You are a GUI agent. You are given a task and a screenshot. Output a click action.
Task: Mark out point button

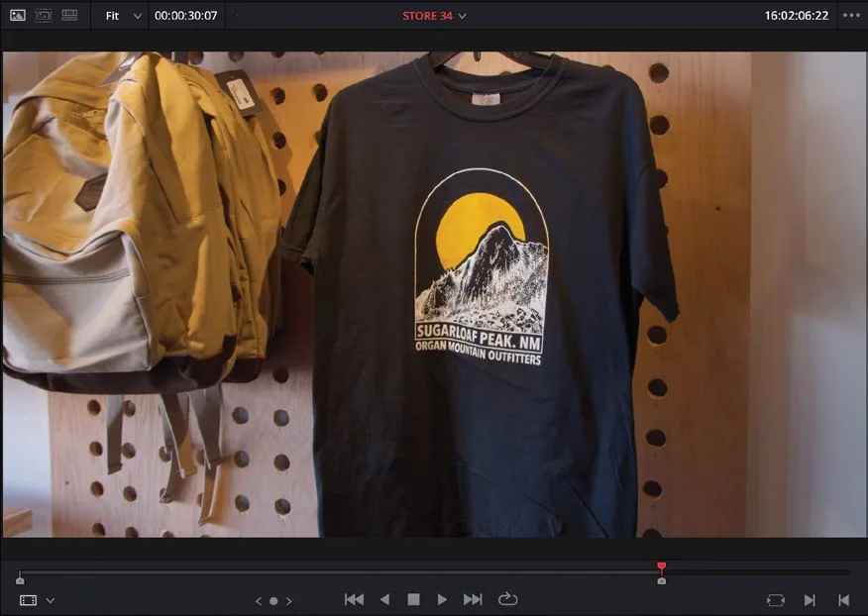[x=843, y=600]
